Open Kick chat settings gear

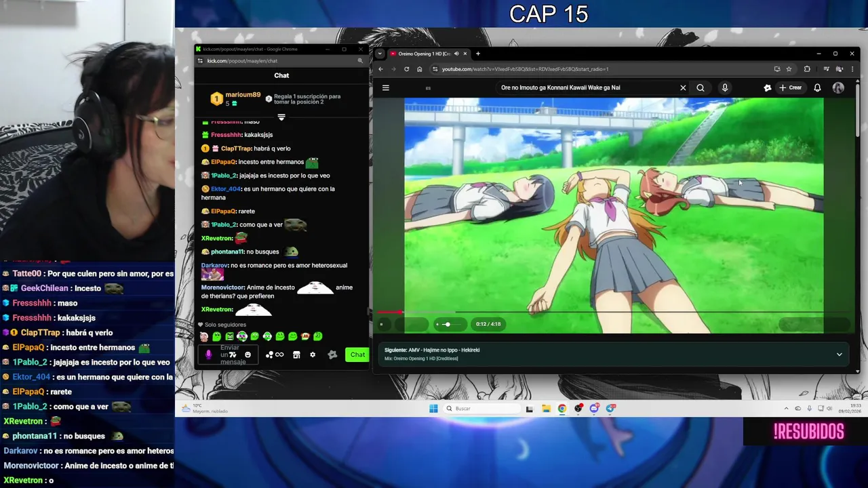point(313,354)
